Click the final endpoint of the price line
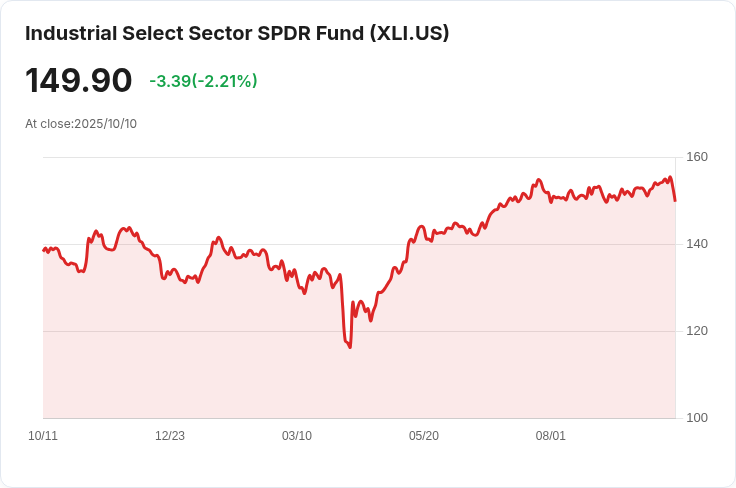 (675, 201)
